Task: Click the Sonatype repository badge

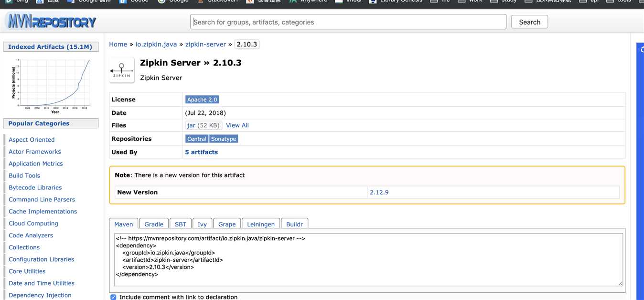Action: (224, 139)
